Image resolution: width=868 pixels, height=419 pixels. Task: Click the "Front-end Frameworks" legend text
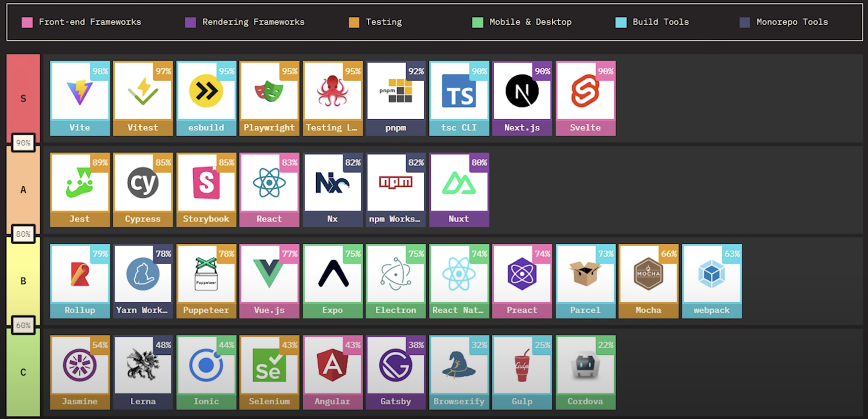[90, 22]
